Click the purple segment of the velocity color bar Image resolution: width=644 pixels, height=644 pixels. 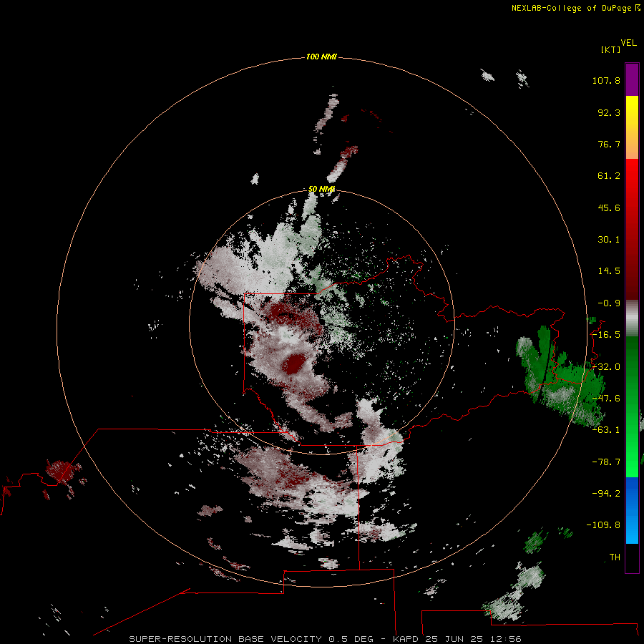632,79
